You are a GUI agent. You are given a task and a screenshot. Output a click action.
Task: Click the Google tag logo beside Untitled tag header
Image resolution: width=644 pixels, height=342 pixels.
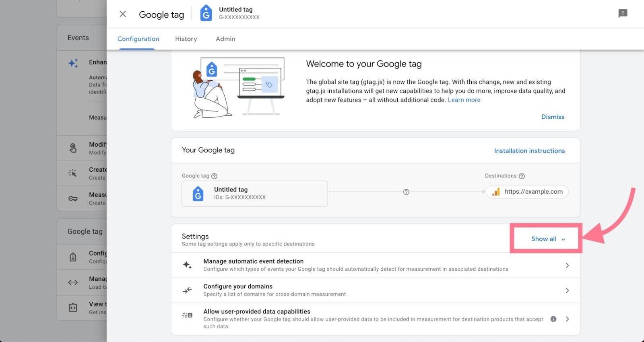(206, 13)
